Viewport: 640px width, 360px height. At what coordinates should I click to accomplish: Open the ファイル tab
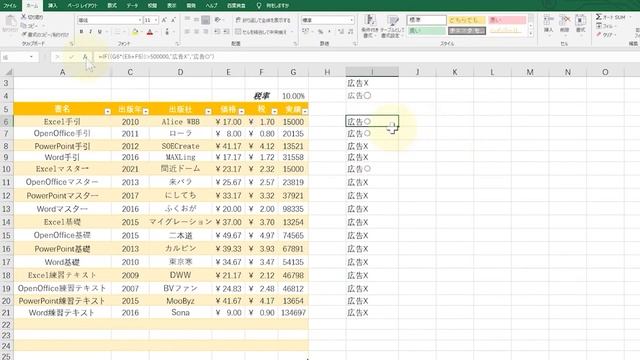tap(10, 6)
